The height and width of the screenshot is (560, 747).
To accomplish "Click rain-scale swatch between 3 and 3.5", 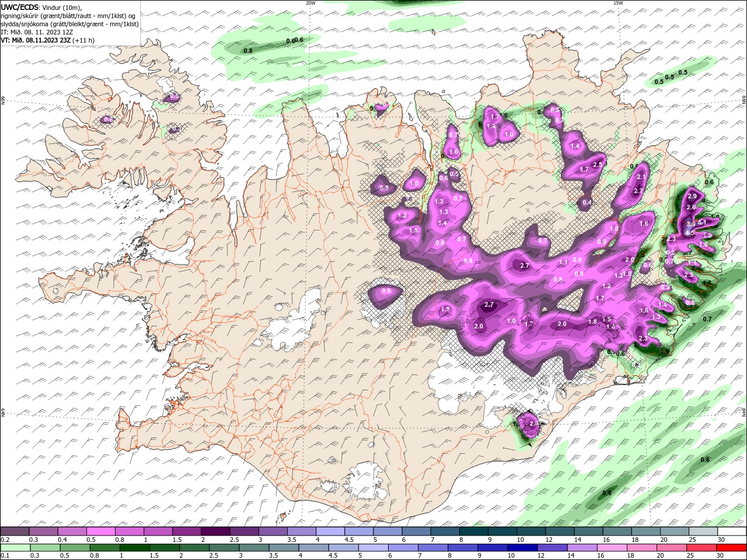I will [x=254, y=548].
